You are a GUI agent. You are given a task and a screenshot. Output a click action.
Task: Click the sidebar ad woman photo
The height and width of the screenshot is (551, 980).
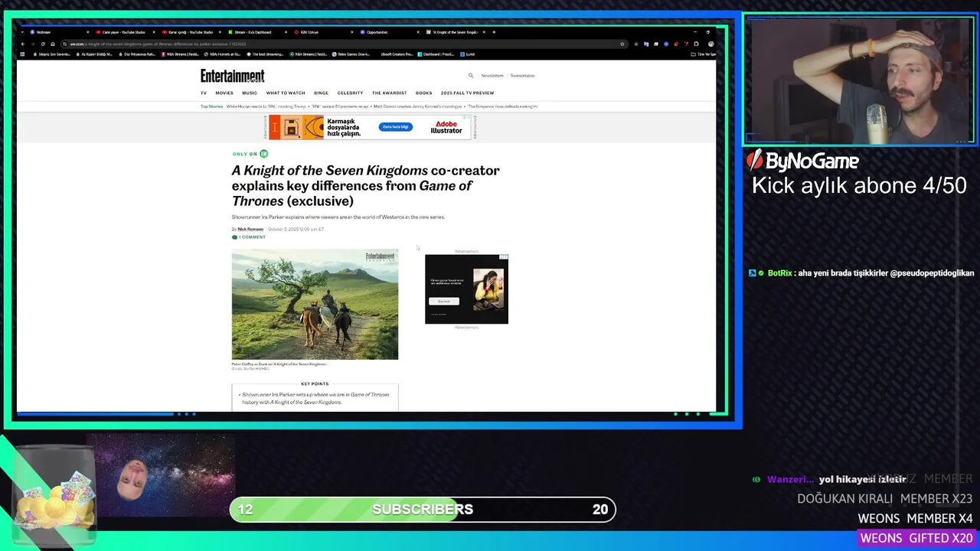click(488, 289)
